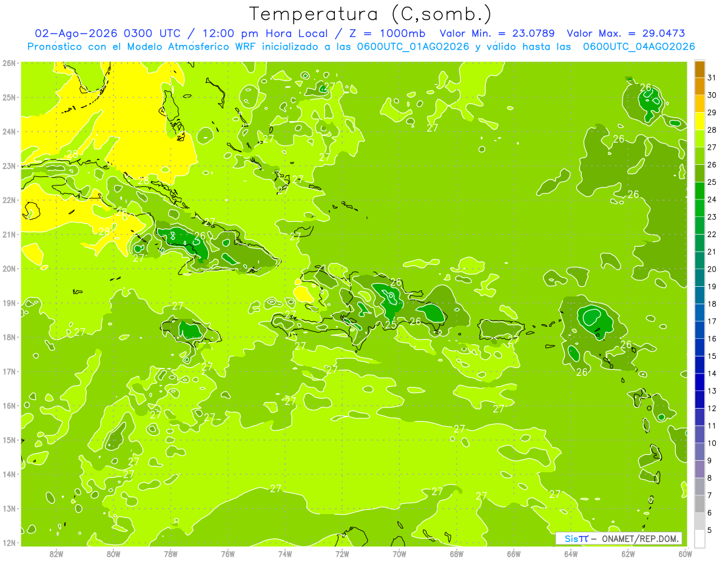
Task: Click the colorbar legend value 17
Action: click(712, 321)
